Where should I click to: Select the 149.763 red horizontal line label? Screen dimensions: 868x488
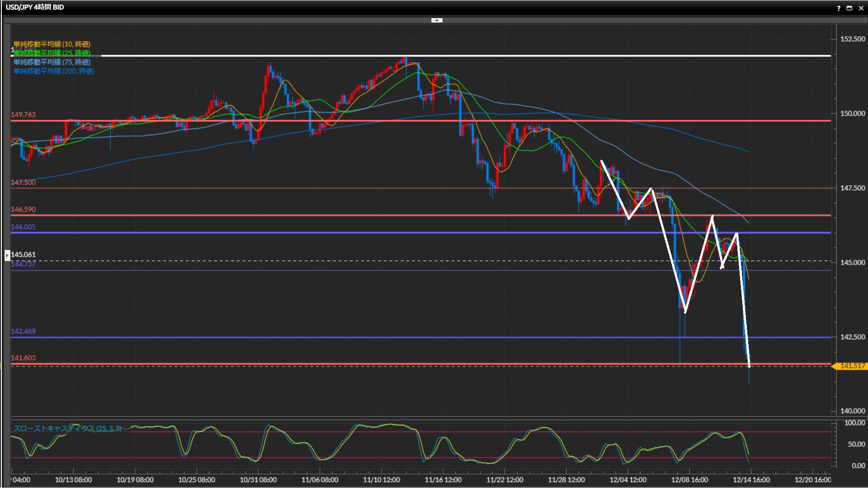[23, 115]
